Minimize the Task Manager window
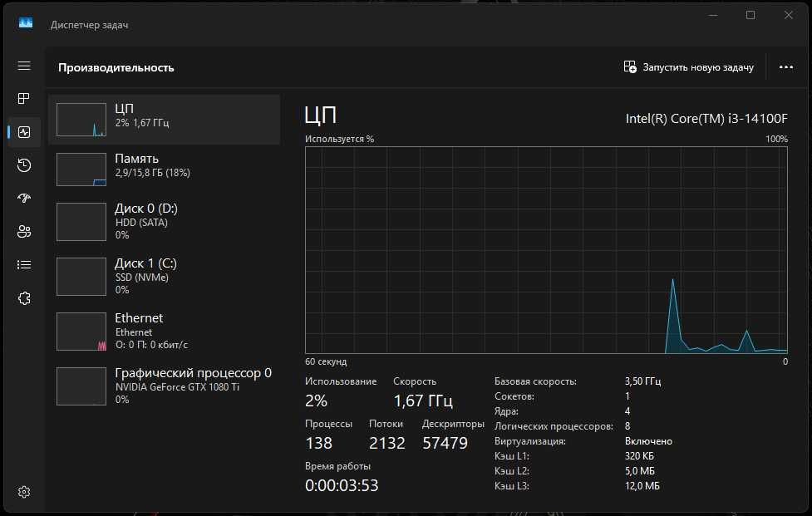The width and height of the screenshot is (812, 516). point(713,15)
